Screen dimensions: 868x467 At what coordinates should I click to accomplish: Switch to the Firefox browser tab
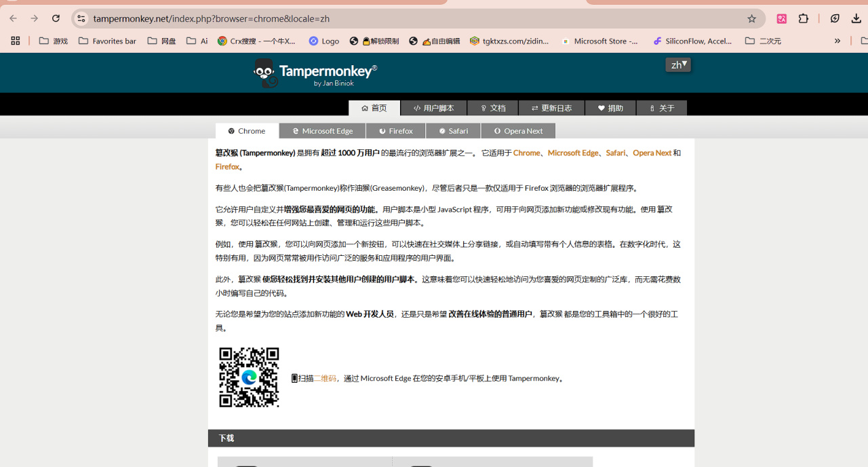pyautogui.click(x=396, y=131)
